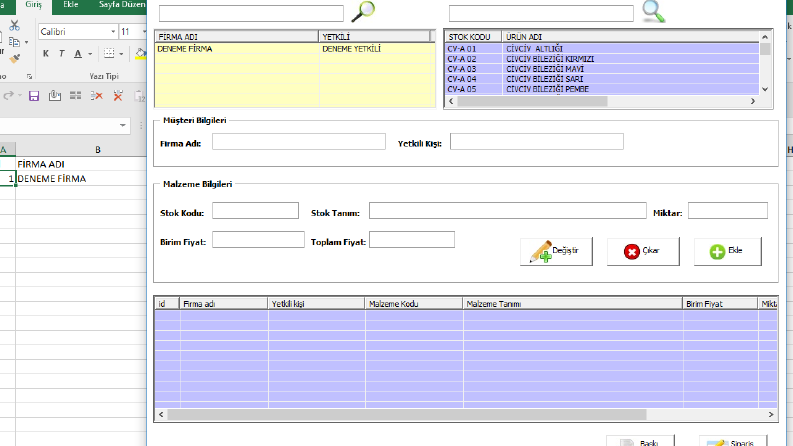Open the borders dropdown arrow
Viewport: 793px width, 446px height.
pos(121,54)
